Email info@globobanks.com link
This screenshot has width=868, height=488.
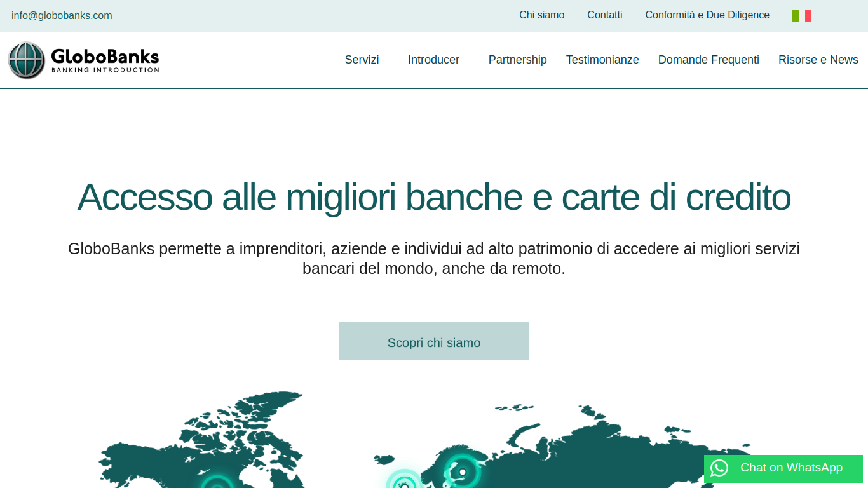coord(62,16)
